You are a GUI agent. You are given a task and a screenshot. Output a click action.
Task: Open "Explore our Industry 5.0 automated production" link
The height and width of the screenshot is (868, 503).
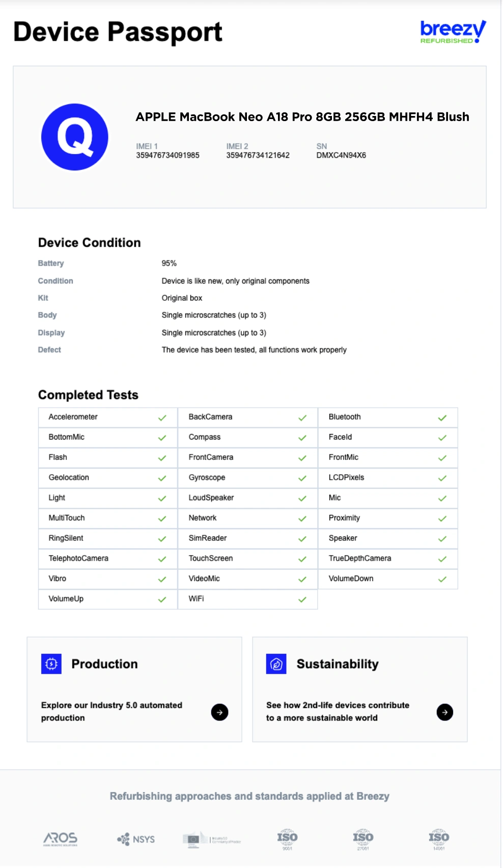[x=111, y=711]
